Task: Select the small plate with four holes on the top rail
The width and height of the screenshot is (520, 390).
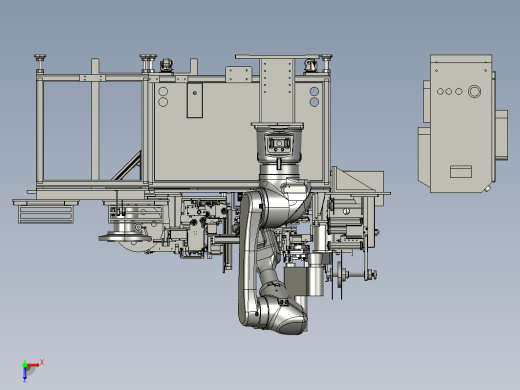Action: (238, 74)
